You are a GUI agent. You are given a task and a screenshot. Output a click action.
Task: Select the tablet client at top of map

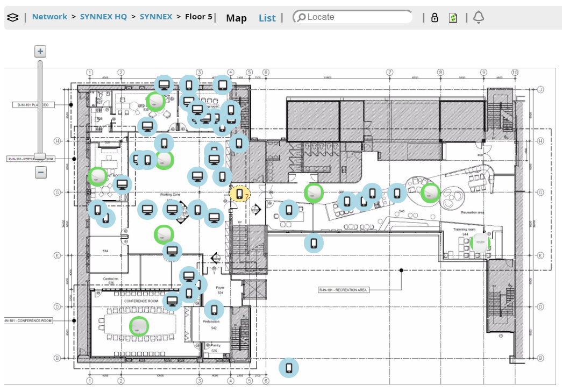coord(222,84)
